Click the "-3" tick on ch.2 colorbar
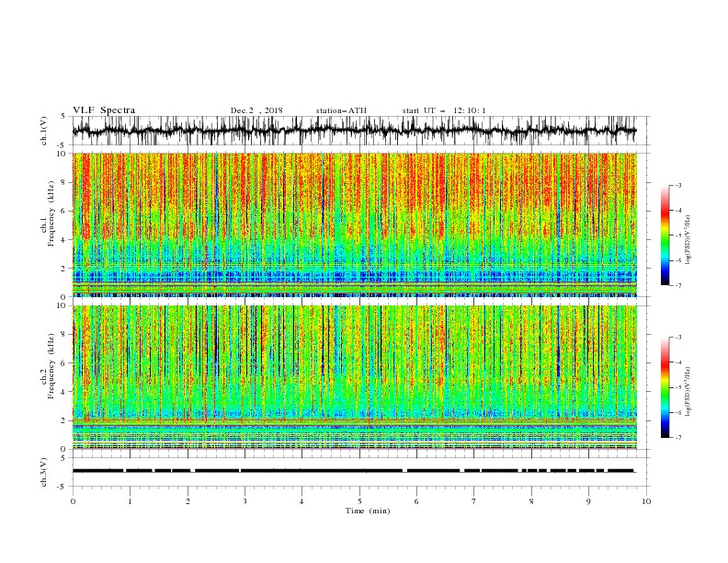Viewport: 728px width, 563px height. coord(677,338)
